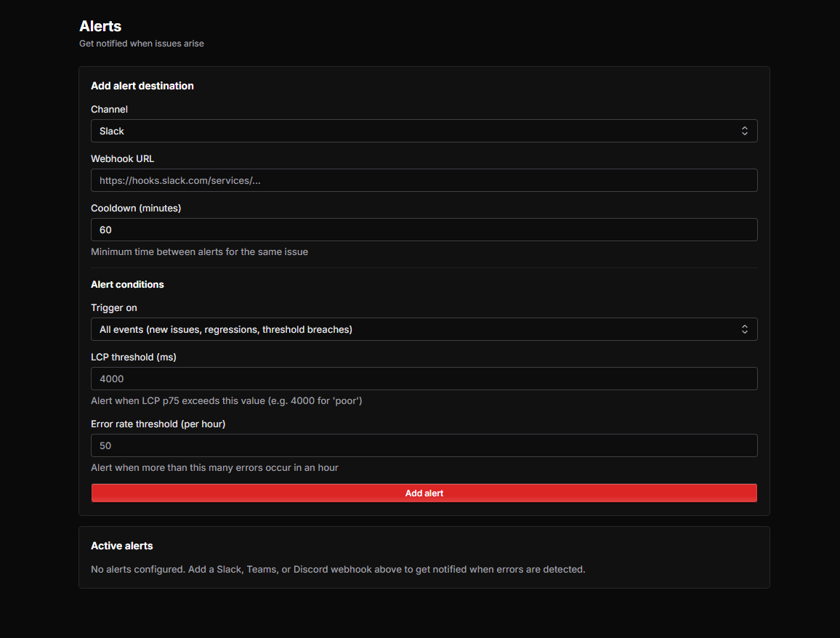Click the Error rate helper text
This screenshot has width=840, height=638.
coord(214,467)
